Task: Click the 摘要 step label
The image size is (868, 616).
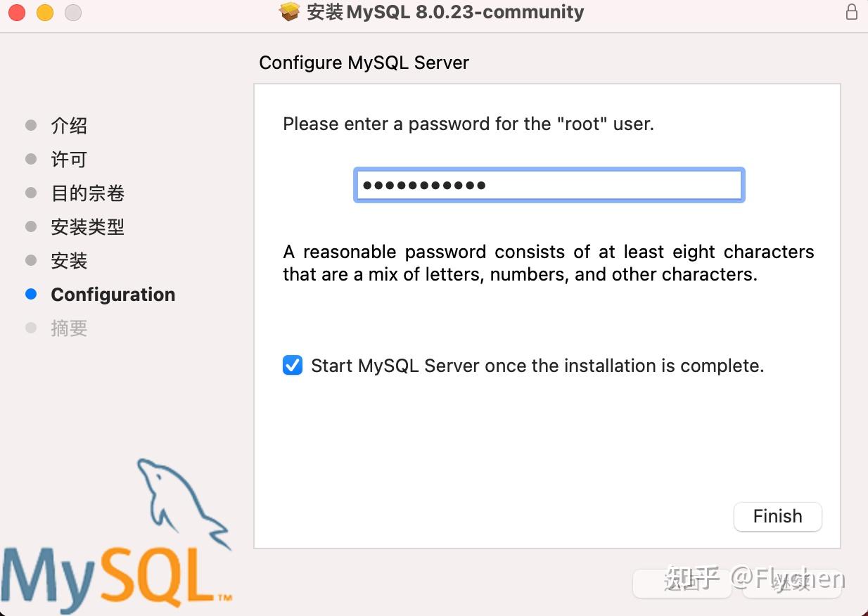Action: [x=68, y=328]
